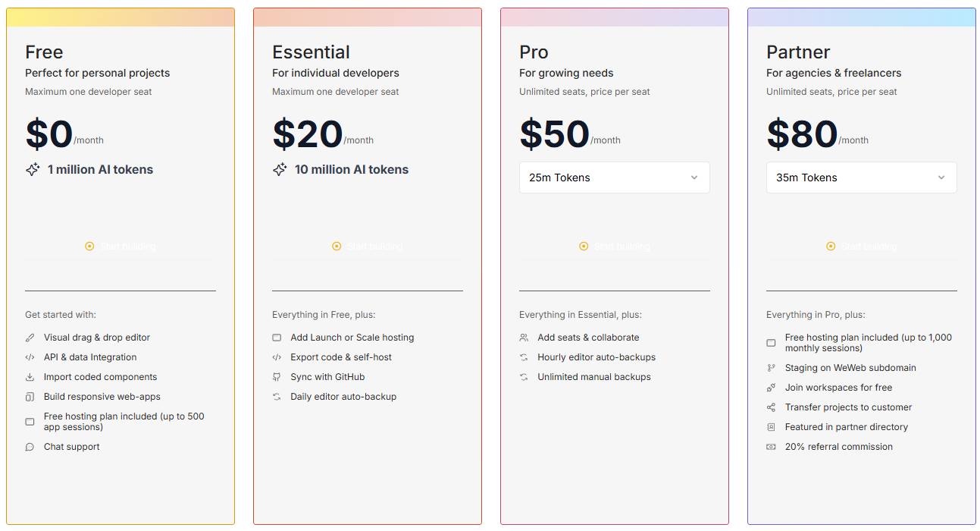980x531 pixels.
Task: Click the Start building bullseye icon in Partner plan
Action: [831, 246]
